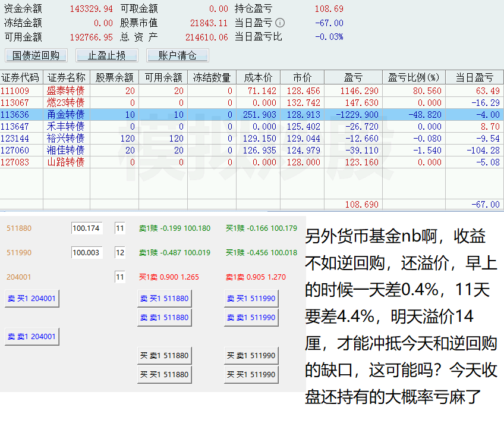Click the 止盈止损 button

tap(107, 55)
